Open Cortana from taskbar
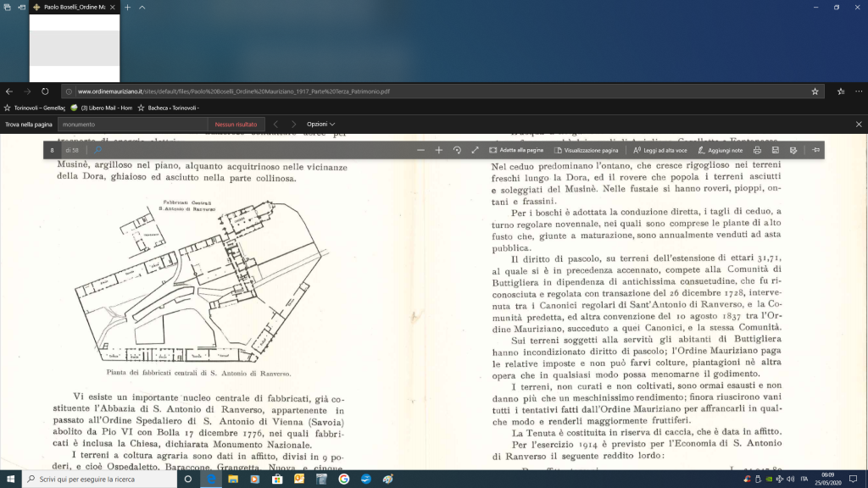 pyautogui.click(x=187, y=480)
